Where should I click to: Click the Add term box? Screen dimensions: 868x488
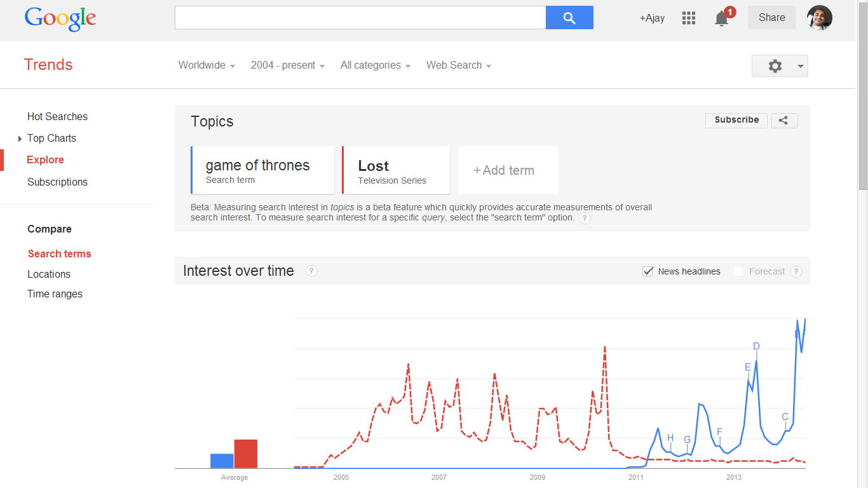508,170
